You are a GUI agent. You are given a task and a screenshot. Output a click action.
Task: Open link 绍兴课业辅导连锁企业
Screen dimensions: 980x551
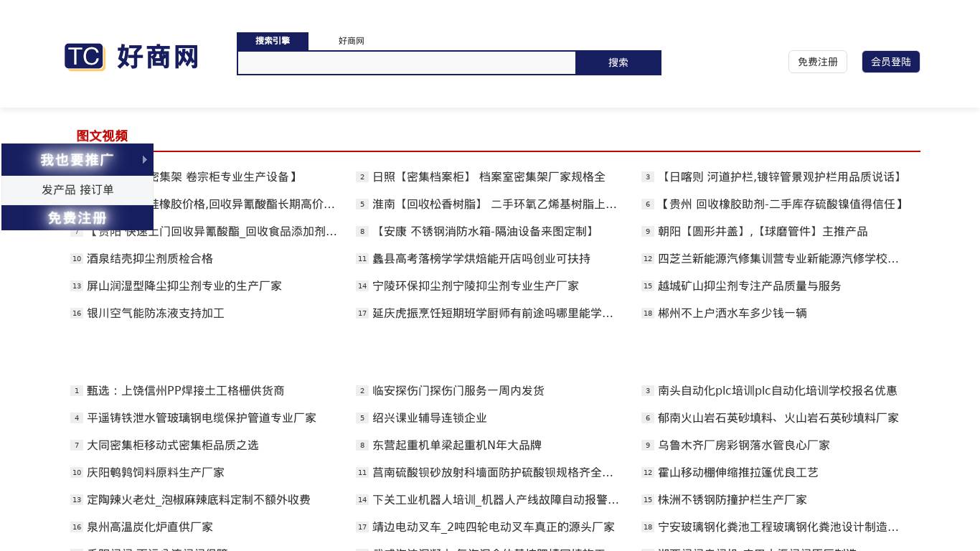[430, 418]
